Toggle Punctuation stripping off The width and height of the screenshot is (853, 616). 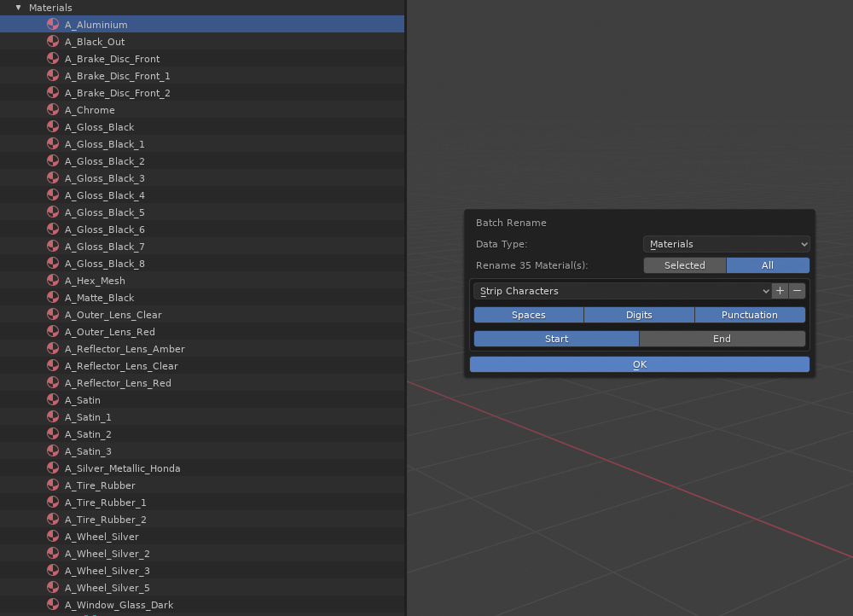click(x=750, y=315)
